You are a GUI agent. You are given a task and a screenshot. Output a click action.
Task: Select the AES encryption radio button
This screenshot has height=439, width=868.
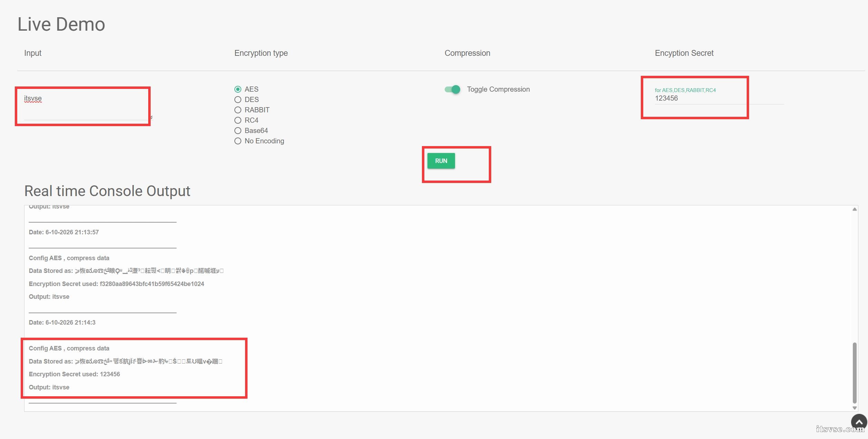click(x=238, y=89)
